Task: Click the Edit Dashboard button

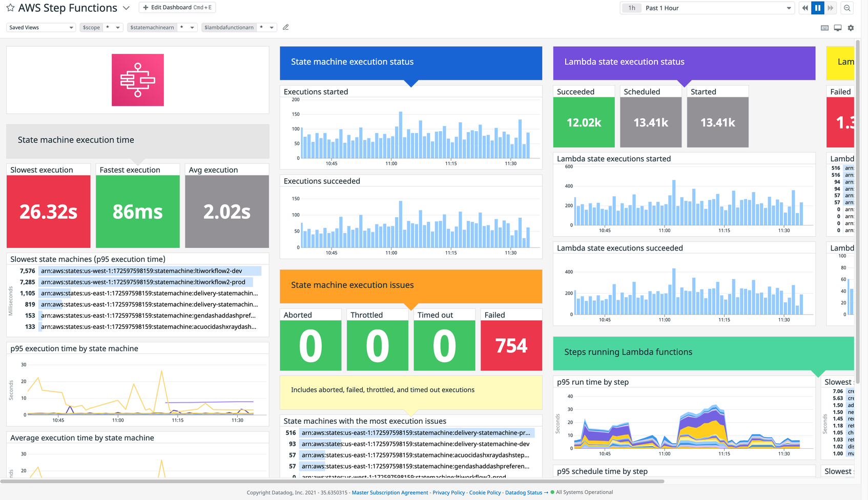Action: pos(177,7)
